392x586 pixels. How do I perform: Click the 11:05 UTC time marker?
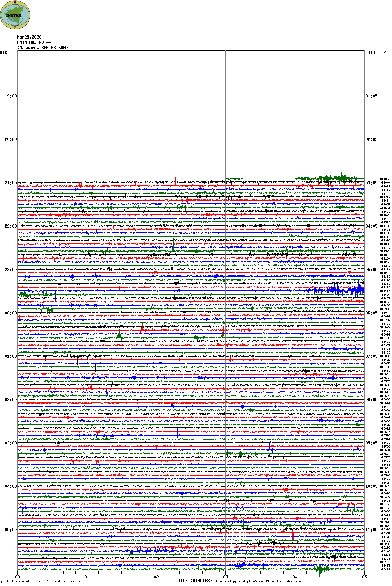pyautogui.click(x=372, y=530)
